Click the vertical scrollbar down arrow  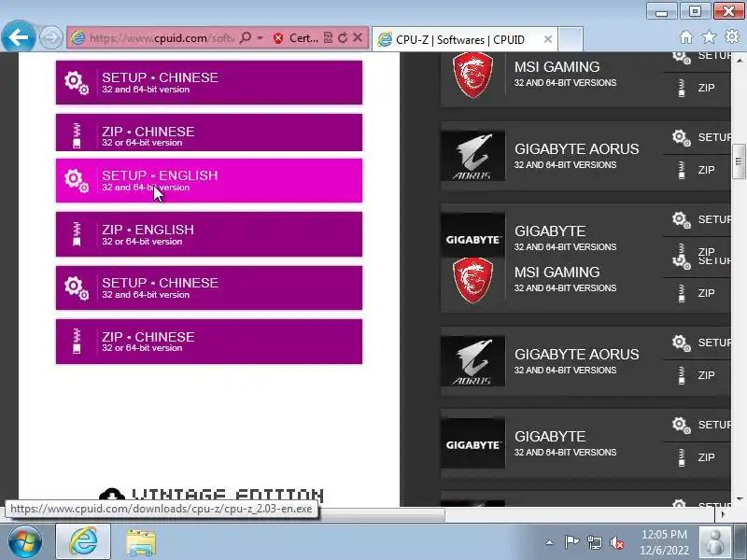pos(739,499)
